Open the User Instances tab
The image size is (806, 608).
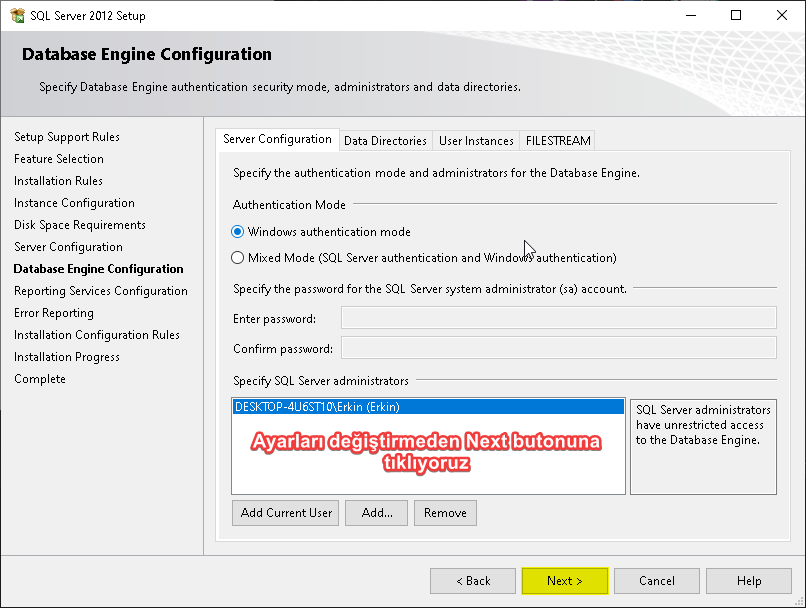pyautogui.click(x=476, y=141)
